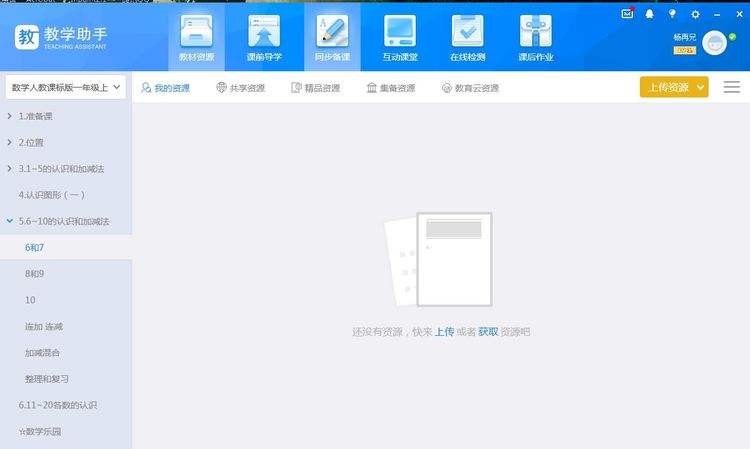Open 课后作业 homework module

[x=536, y=38]
